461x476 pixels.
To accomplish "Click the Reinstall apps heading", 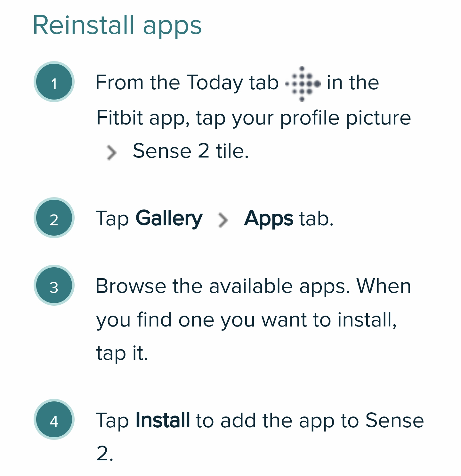I will [117, 26].
